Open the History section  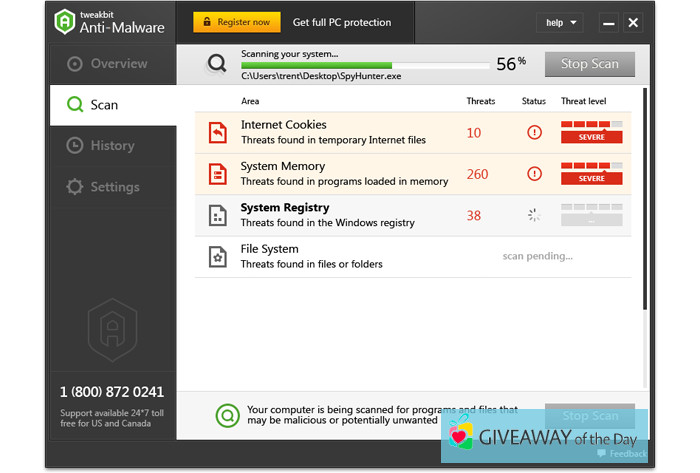click(x=111, y=146)
